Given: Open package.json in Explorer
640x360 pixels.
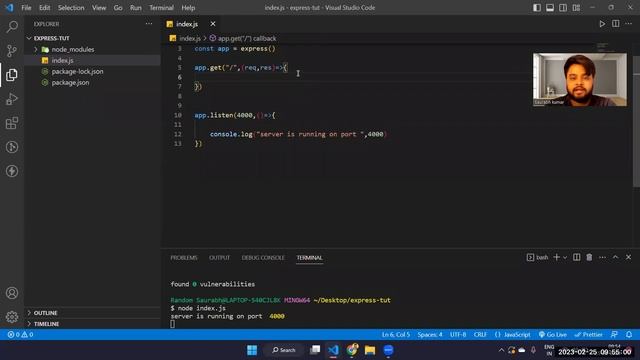Looking at the screenshot, I should click(x=70, y=82).
